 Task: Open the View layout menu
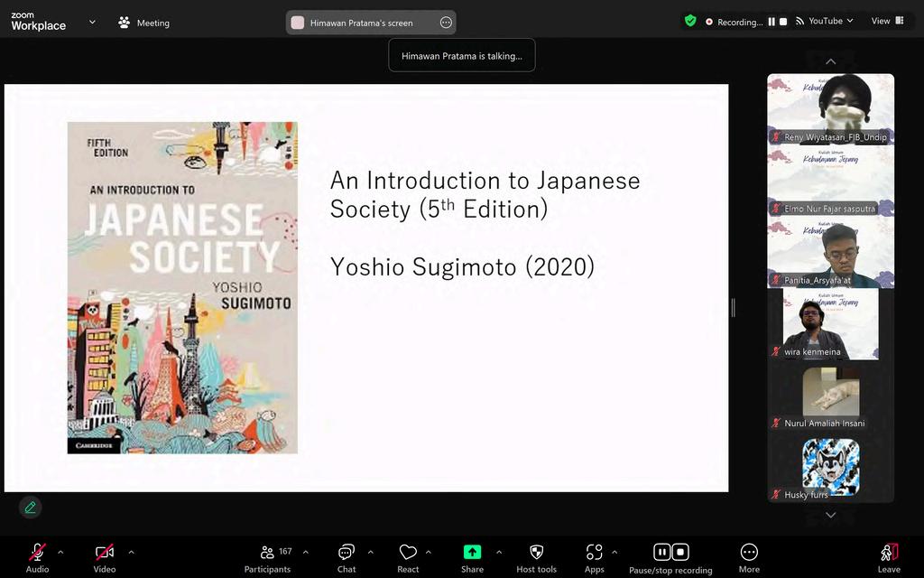click(888, 21)
